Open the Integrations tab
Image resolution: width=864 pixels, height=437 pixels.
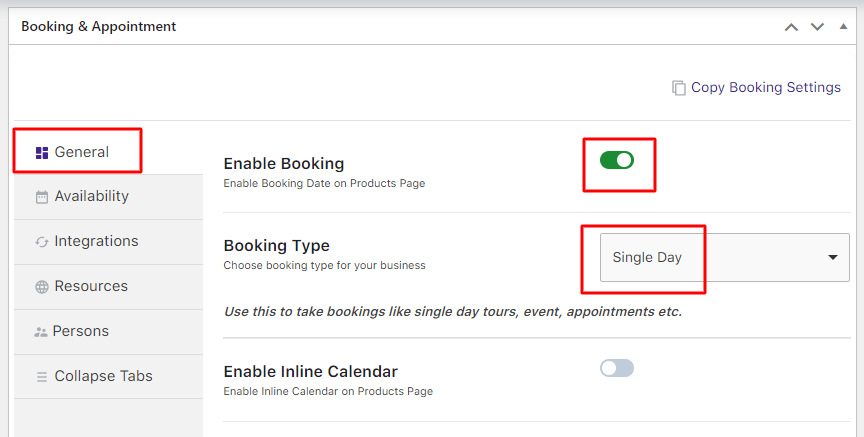point(96,242)
